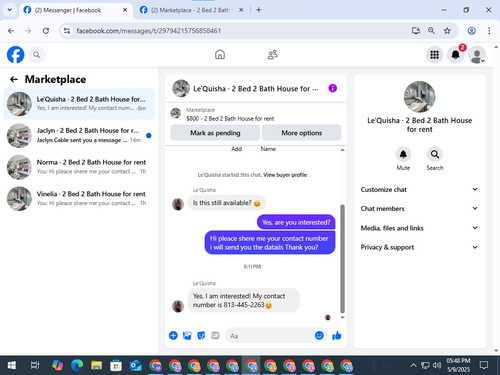
Task: View site information icon in address bar
Action: point(67,31)
